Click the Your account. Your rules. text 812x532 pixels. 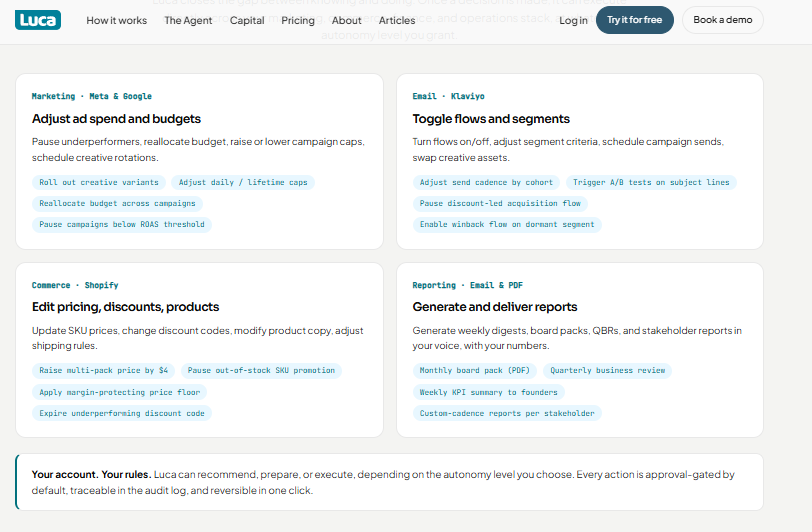91,475
